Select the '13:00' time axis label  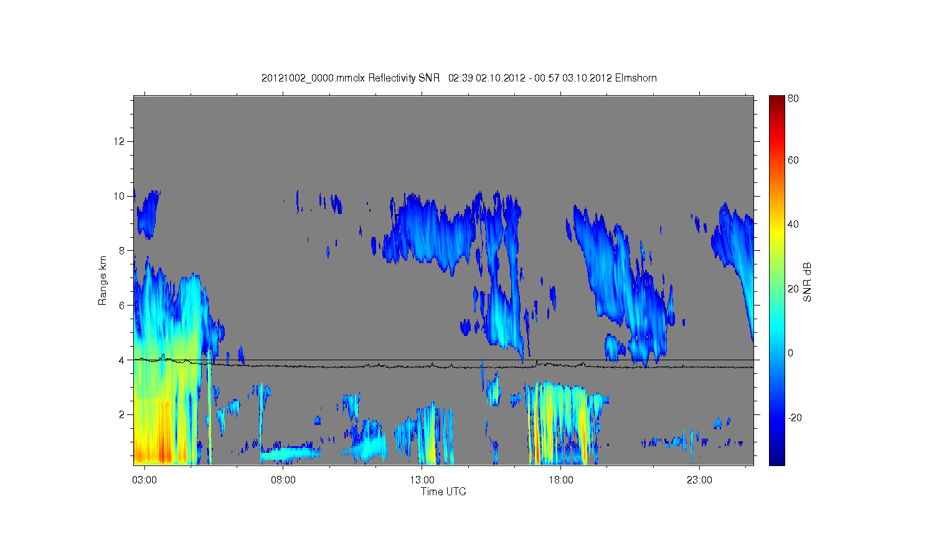tap(422, 480)
